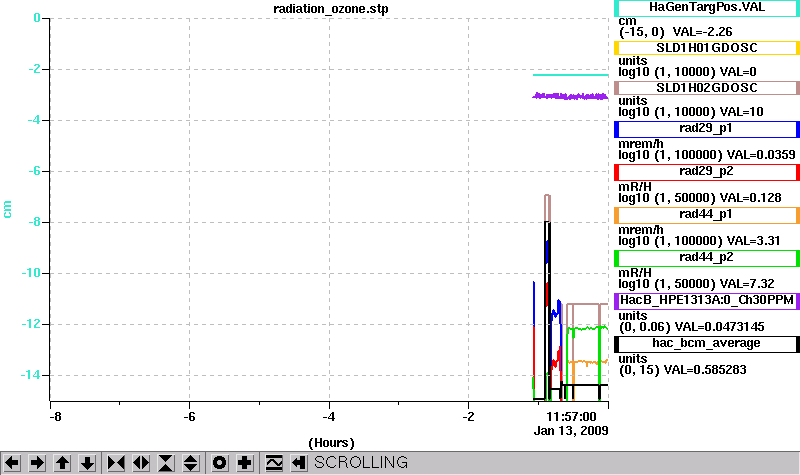Click the zoom in horizontally icon

(x=116, y=463)
